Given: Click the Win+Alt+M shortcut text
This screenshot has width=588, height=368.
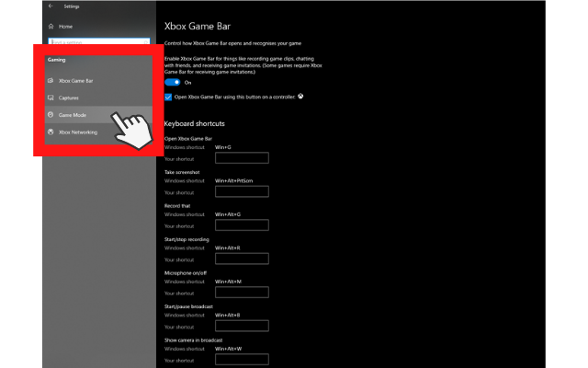Looking at the screenshot, I should [228, 282].
